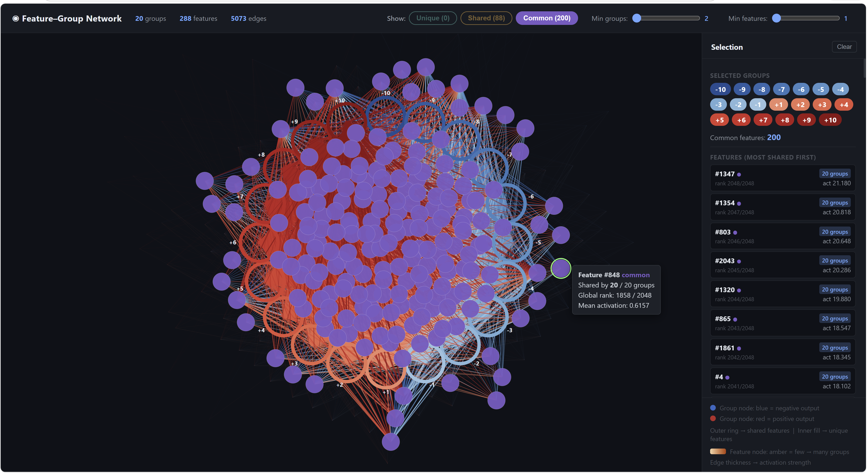Viewport: 868px width, 473px height.
Task: Click the blue negative output legend dot
Action: point(713,408)
